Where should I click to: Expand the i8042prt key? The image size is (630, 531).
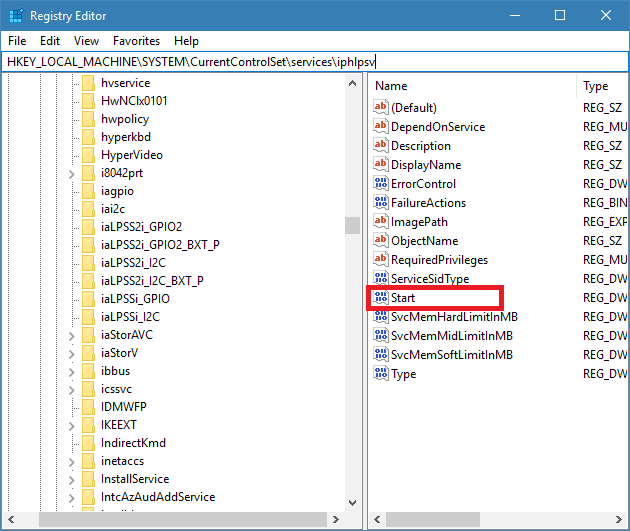tap(72, 174)
